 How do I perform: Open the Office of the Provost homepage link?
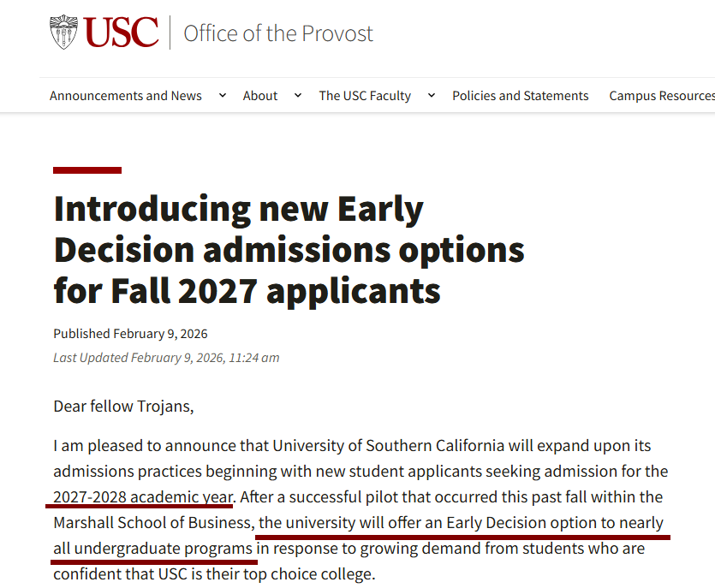[278, 33]
